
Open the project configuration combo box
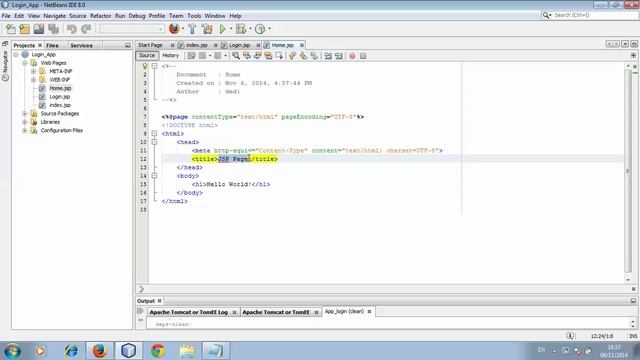point(132,29)
